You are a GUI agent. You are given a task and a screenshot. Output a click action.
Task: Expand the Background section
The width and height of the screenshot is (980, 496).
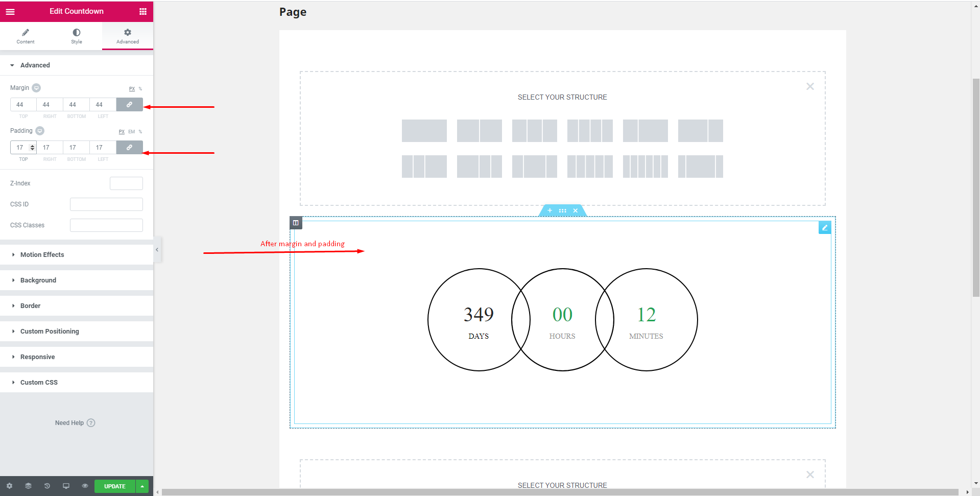point(77,280)
